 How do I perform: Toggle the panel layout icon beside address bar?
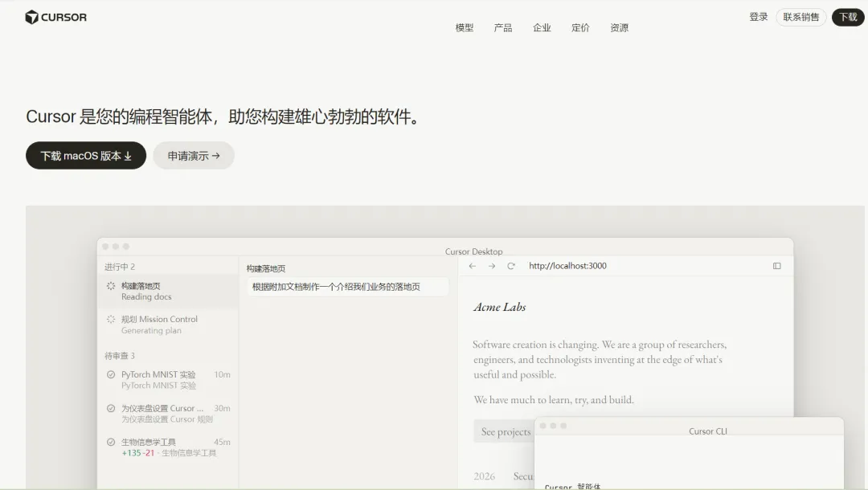click(x=776, y=266)
